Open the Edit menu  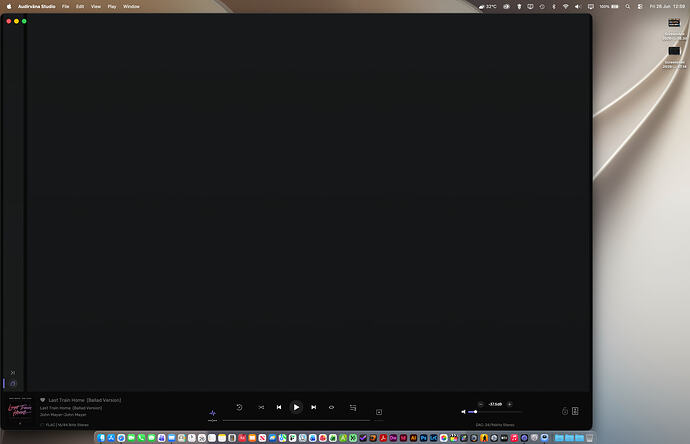point(80,7)
